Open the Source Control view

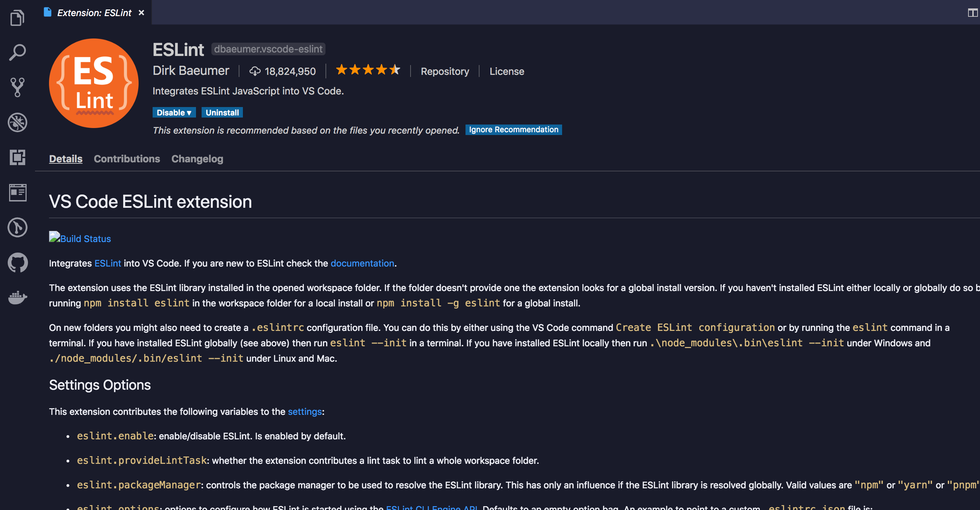coord(17,87)
